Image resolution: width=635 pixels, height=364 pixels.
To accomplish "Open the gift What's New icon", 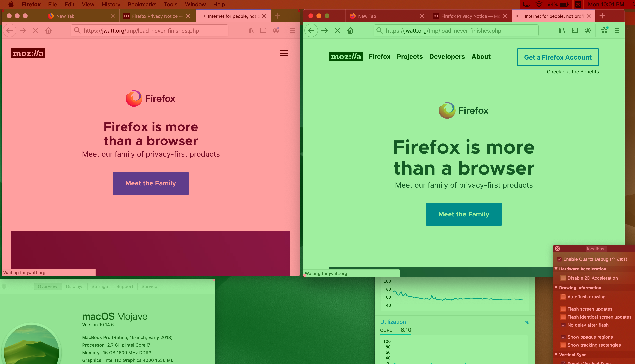I will coord(604,30).
